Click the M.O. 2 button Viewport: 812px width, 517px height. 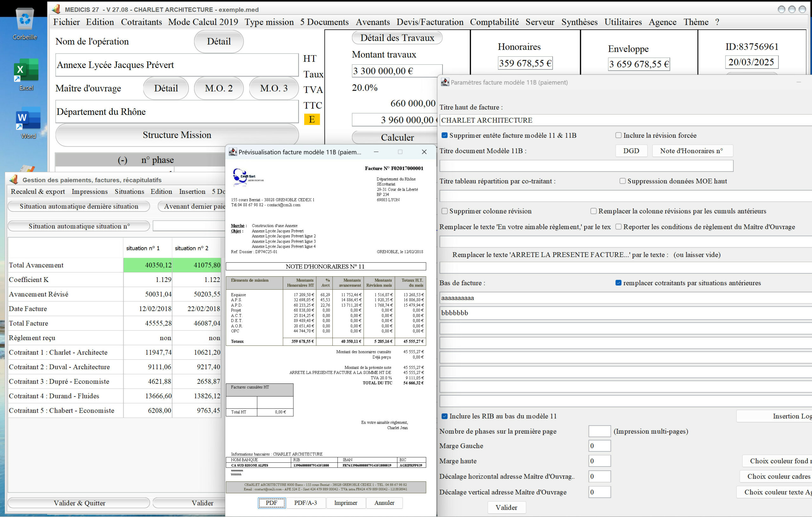(219, 88)
